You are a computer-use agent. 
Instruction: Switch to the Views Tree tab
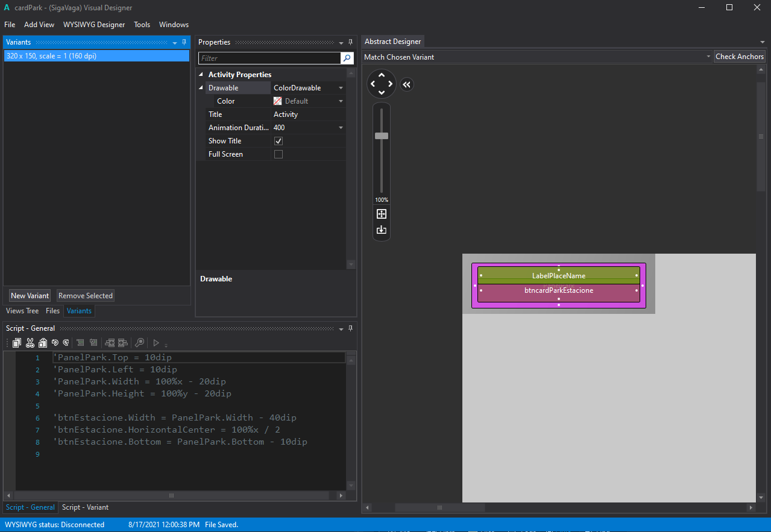pyautogui.click(x=22, y=311)
